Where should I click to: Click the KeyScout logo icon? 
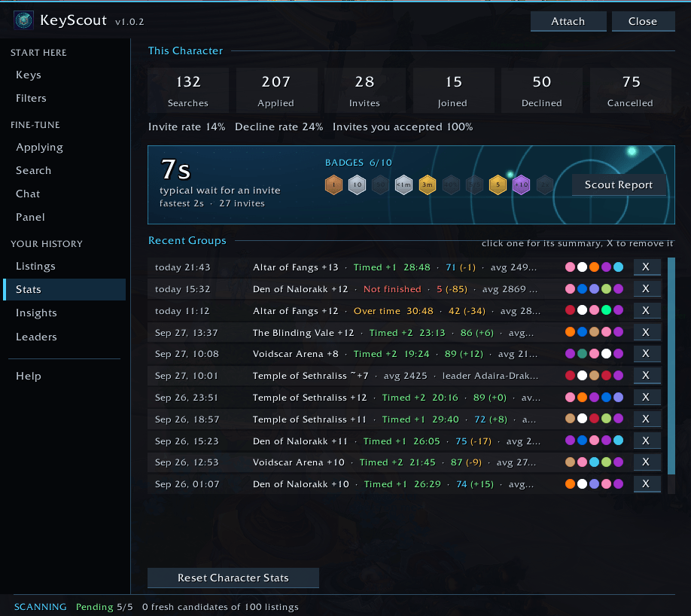pos(24,20)
